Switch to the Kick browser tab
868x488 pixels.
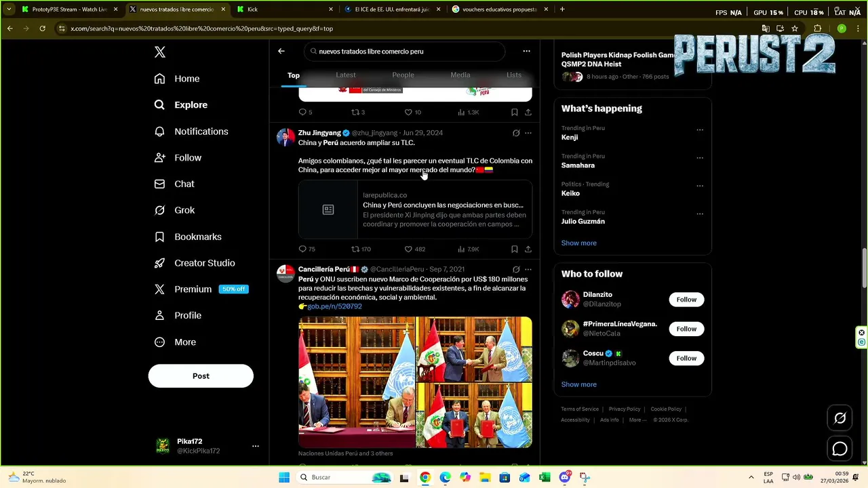click(x=285, y=9)
